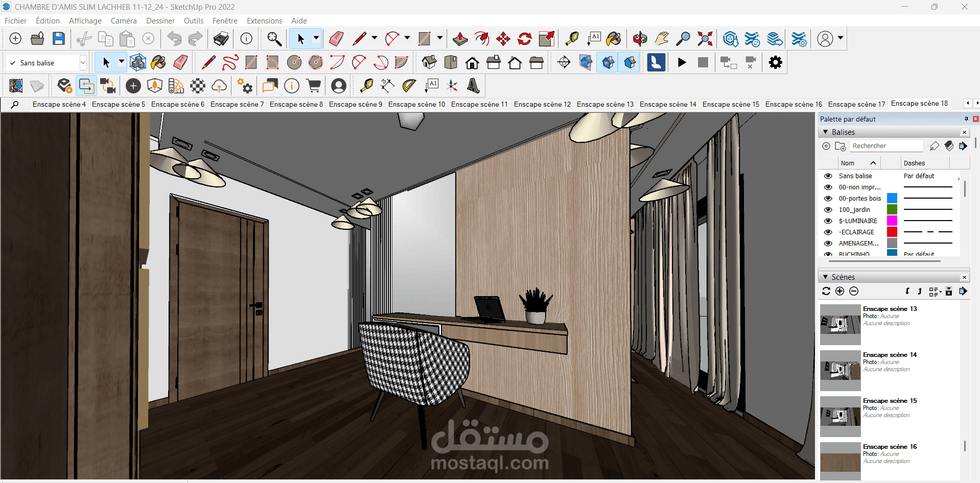Collapse the Balises panel

825,132
